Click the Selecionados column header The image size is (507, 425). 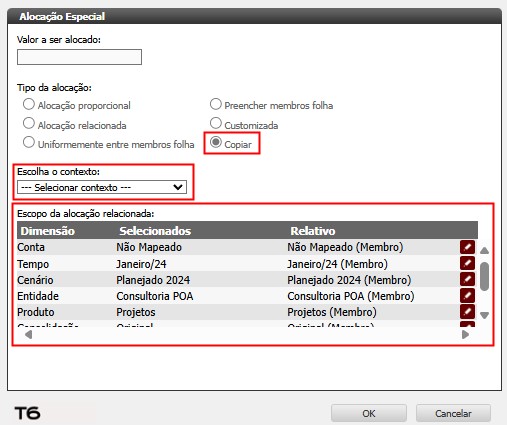(x=155, y=231)
